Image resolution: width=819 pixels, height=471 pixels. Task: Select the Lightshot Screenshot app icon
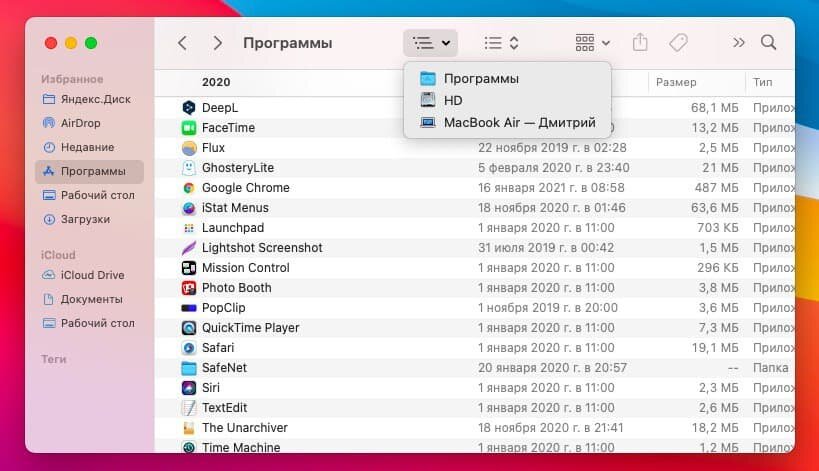pos(189,248)
